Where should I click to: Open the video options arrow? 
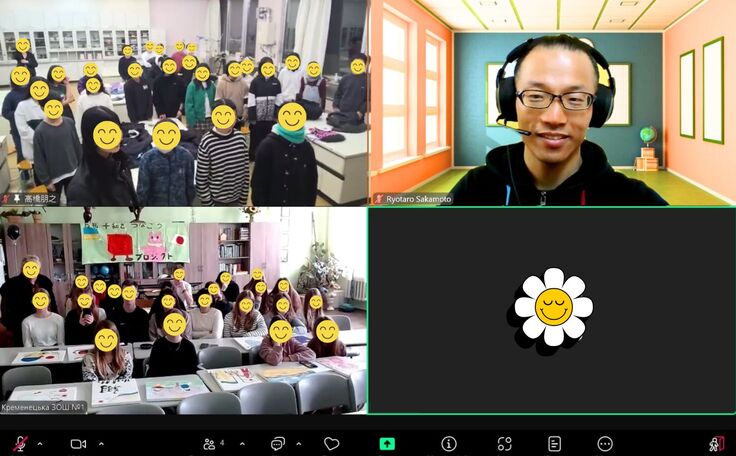pos(100,444)
